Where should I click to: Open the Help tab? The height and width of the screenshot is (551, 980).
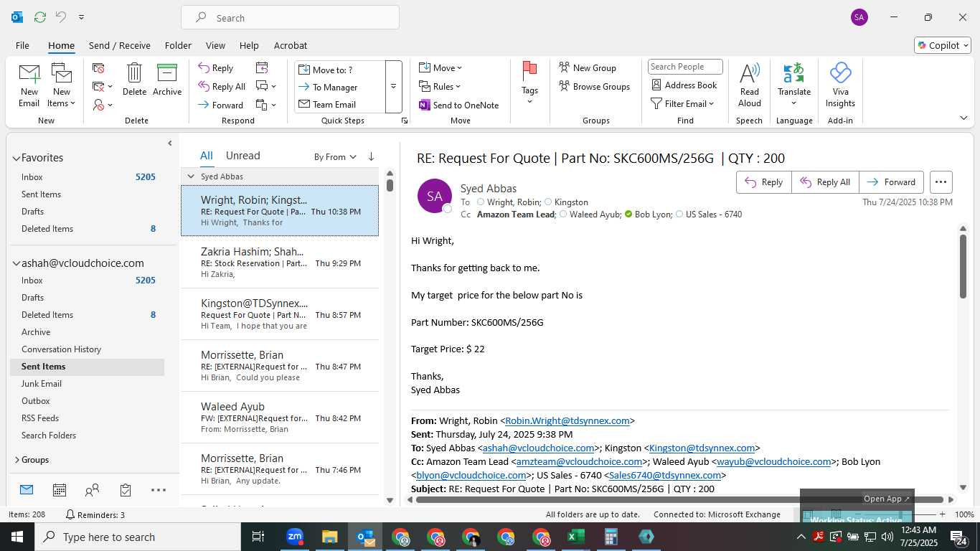click(x=249, y=45)
